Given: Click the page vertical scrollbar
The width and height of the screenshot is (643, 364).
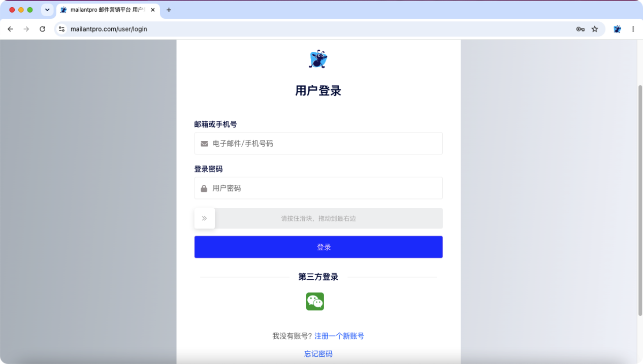Looking at the screenshot, I should (640, 201).
